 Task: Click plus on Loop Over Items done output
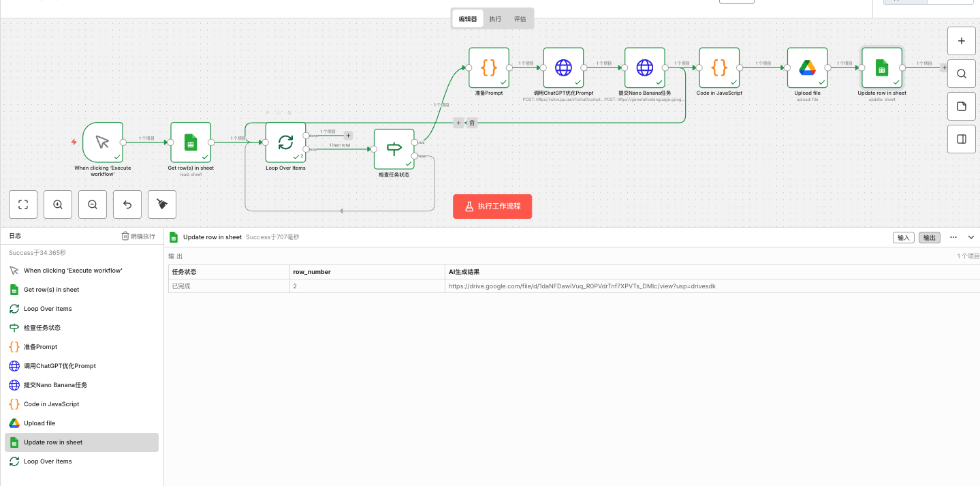(349, 136)
